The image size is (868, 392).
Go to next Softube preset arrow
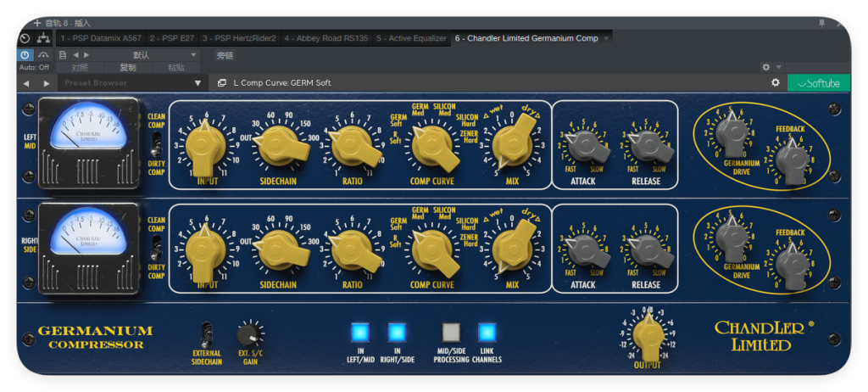pos(47,83)
